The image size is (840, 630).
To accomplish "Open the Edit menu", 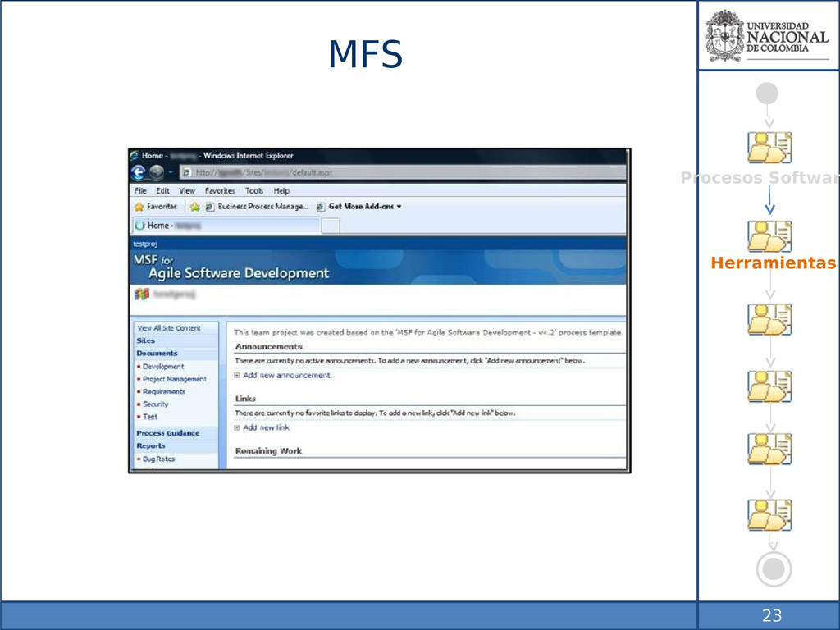I will coord(162,190).
